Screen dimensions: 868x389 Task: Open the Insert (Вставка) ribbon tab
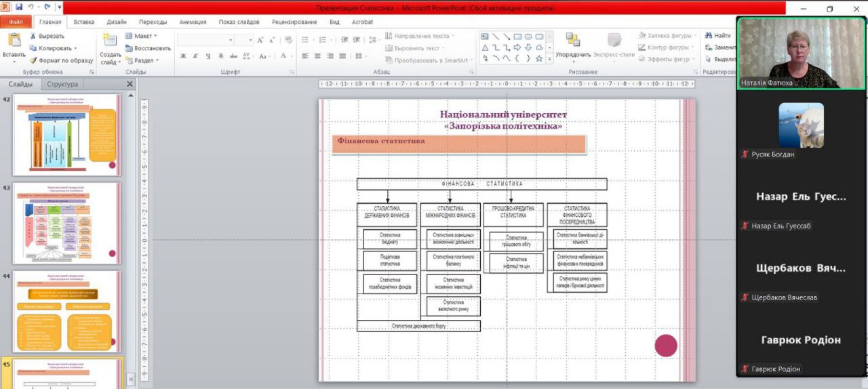point(84,22)
